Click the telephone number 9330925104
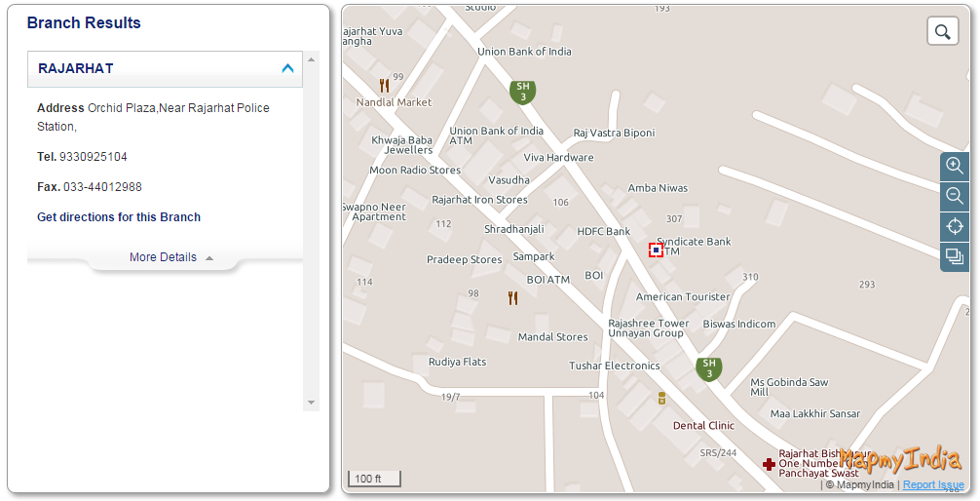 point(94,157)
